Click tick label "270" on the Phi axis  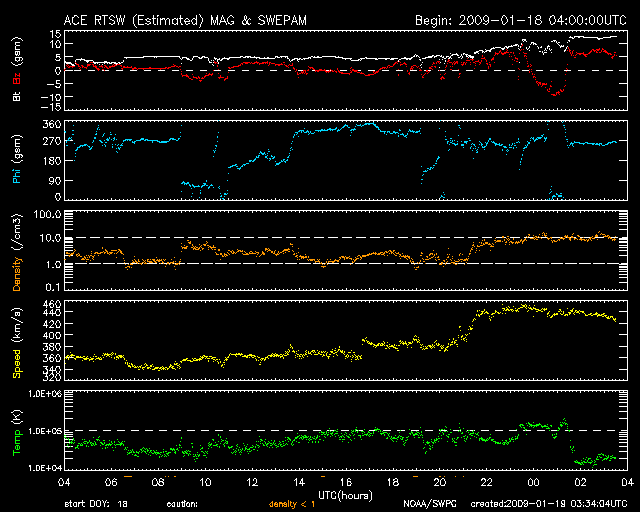(x=52, y=142)
